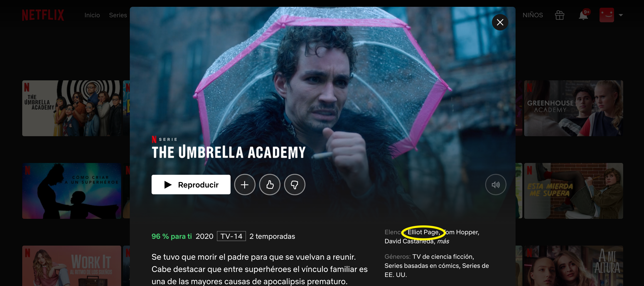Select Cómo criar a un superhéroe thumbnail
Viewport: 644px width, 286px height.
point(71,191)
